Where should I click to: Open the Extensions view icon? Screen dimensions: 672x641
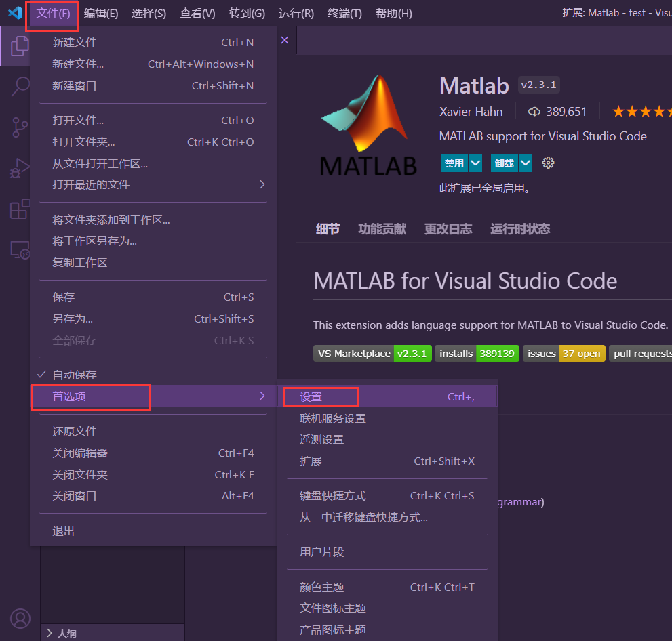tap(20, 209)
